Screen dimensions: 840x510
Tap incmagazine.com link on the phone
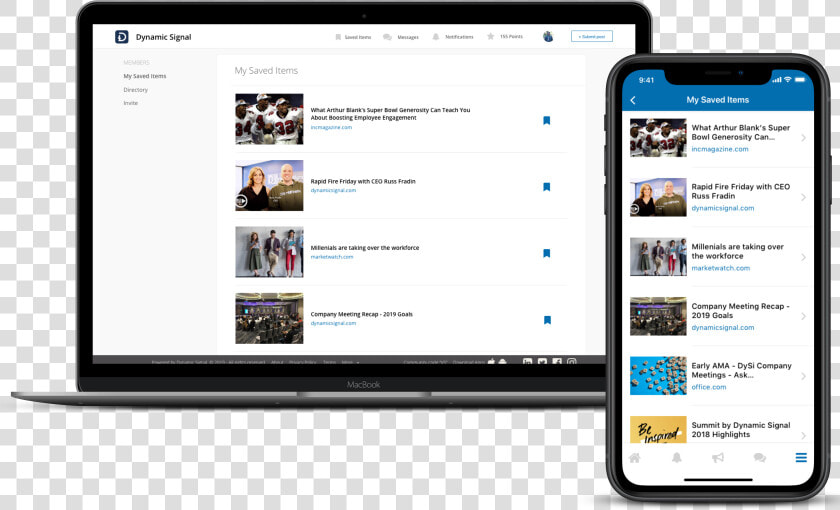pos(719,149)
